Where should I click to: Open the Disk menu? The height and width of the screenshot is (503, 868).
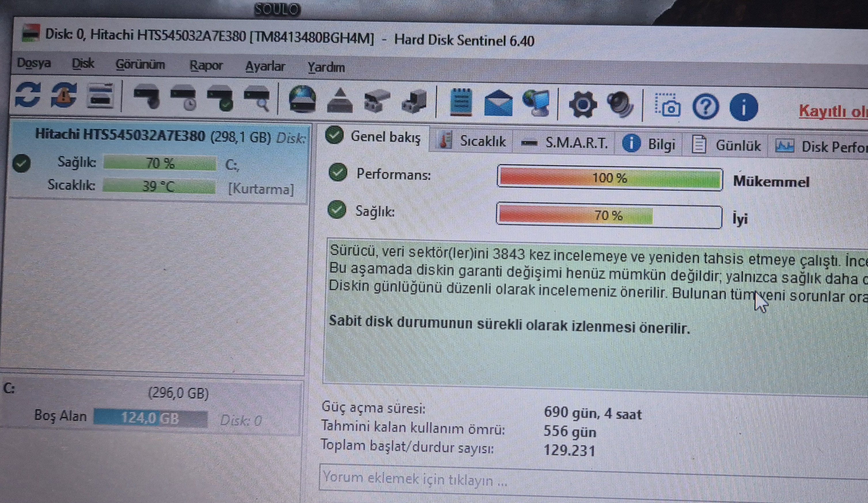(x=83, y=63)
